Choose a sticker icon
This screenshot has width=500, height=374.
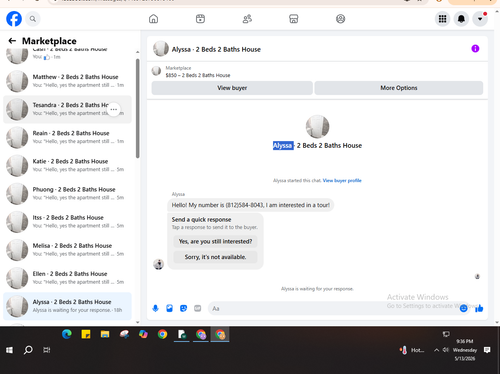point(183,308)
